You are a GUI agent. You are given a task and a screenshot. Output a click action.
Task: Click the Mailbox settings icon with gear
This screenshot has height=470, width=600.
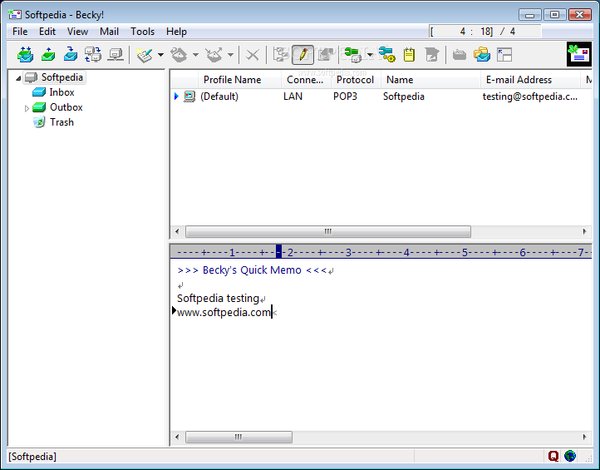(x=387, y=54)
